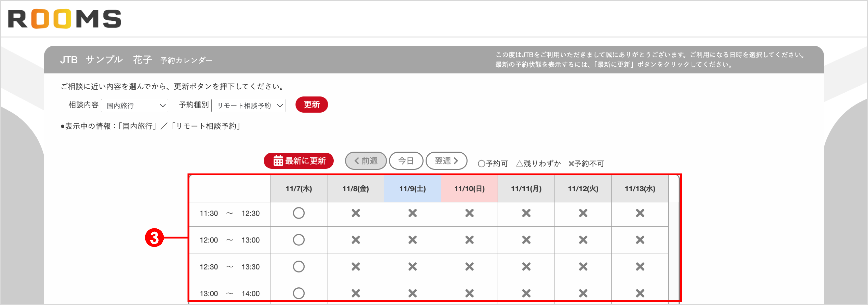The image size is (868, 305).
Task: Click the 12:00 ～ 13:00 time row label
Action: tap(230, 240)
